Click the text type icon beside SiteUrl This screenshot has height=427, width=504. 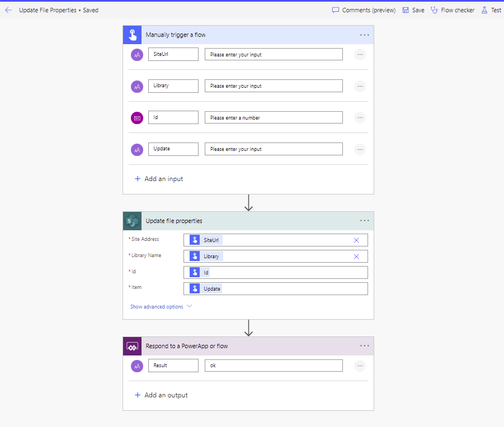(137, 55)
